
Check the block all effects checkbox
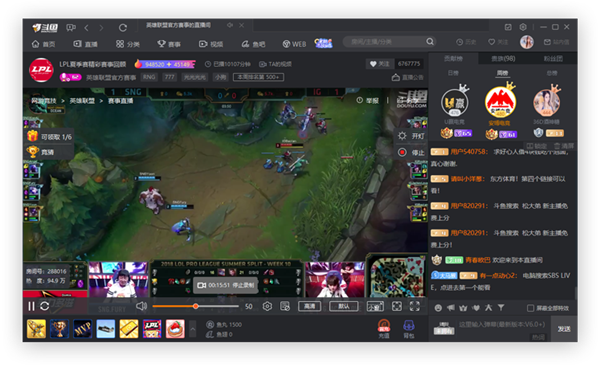pos(530,308)
